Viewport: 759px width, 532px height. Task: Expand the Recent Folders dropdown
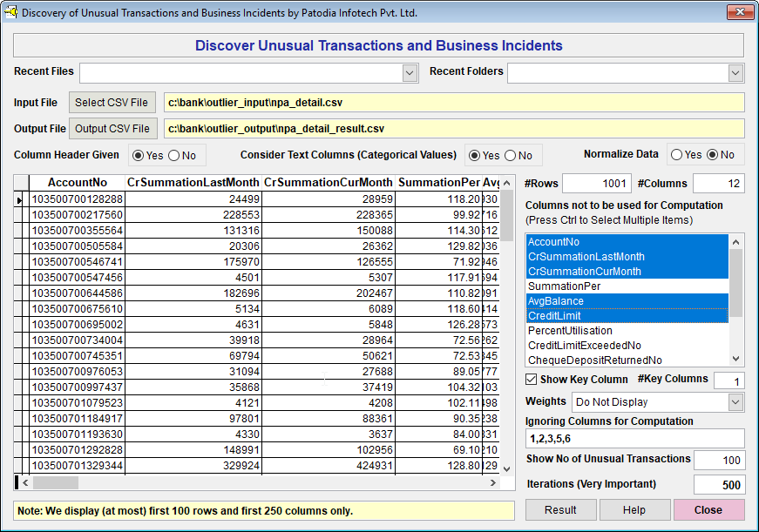click(736, 73)
